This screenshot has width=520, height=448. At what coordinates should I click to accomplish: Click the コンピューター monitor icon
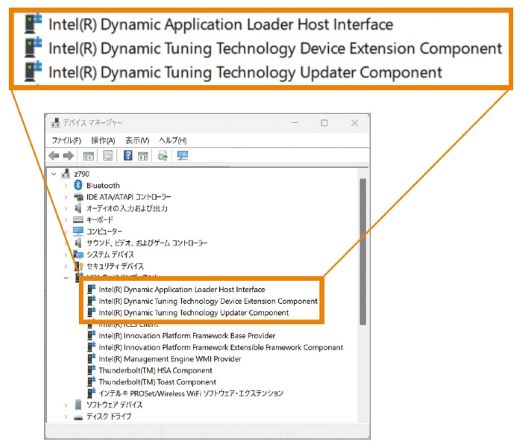coord(78,231)
